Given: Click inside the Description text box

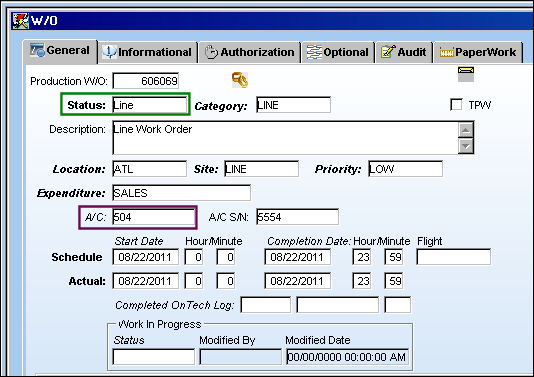Looking at the screenshot, I should click(285, 138).
